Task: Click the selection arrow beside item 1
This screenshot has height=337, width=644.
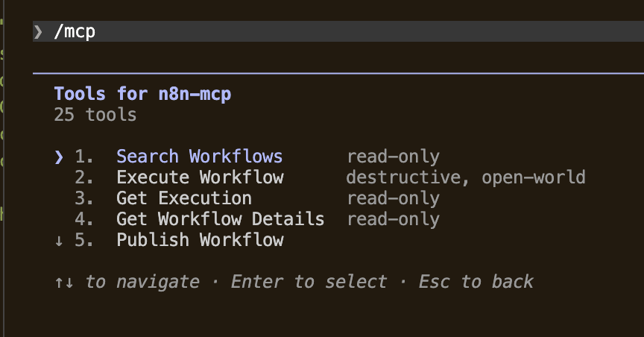Action: [59, 157]
